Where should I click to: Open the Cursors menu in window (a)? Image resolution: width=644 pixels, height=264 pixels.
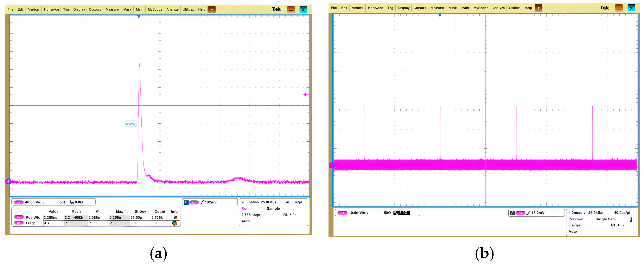click(x=95, y=10)
